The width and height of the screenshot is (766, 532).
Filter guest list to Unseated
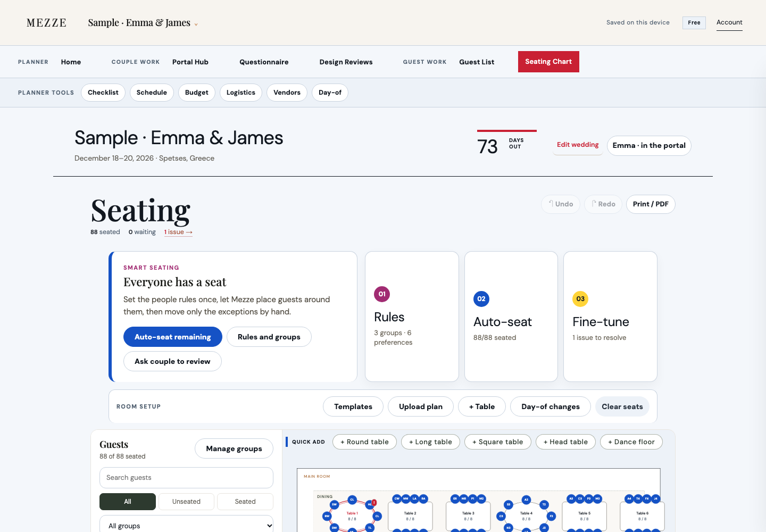(x=186, y=502)
